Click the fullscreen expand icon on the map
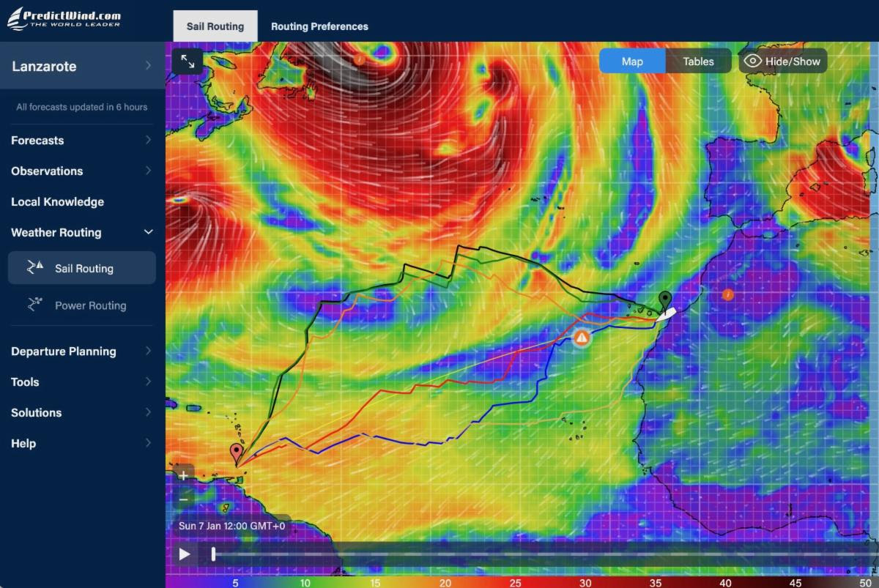The image size is (879, 588). (188, 62)
